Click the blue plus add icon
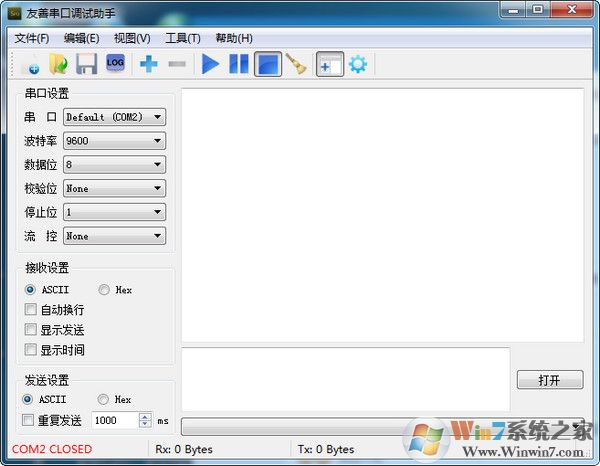Screen dimensions: 600x466 click(149, 65)
